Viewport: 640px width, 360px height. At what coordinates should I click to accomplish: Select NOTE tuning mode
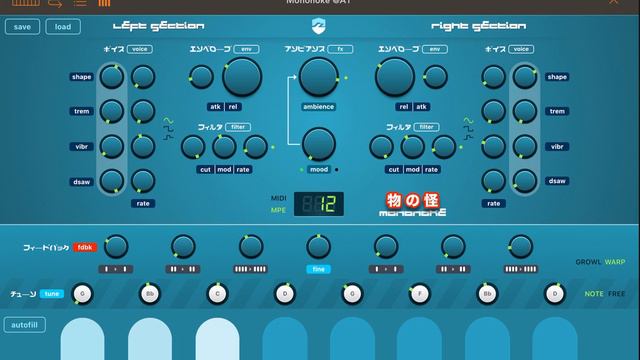click(594, 294)
